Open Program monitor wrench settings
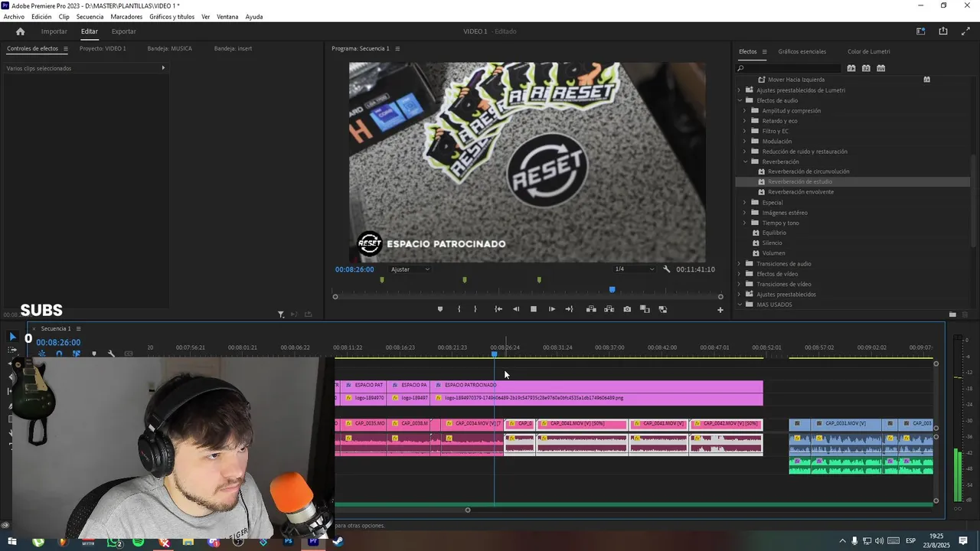The width and height of the screenshot is (980, 551). pyautogui.click(x=666, y=269)
